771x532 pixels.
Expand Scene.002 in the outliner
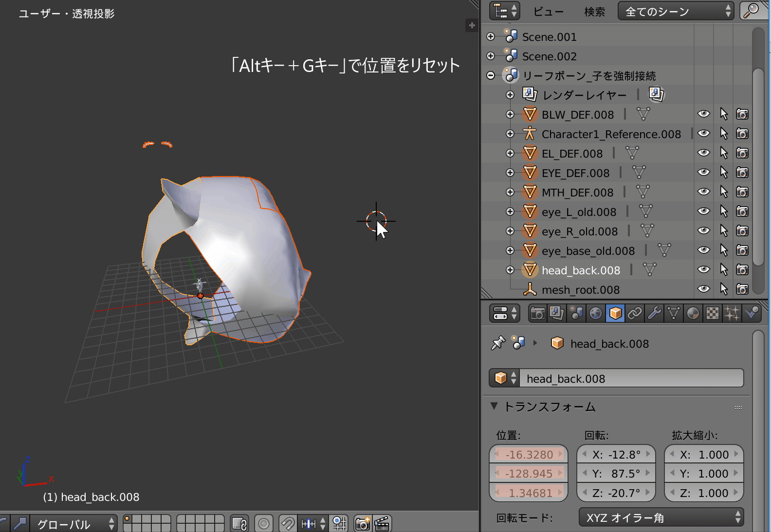(491, 56)
